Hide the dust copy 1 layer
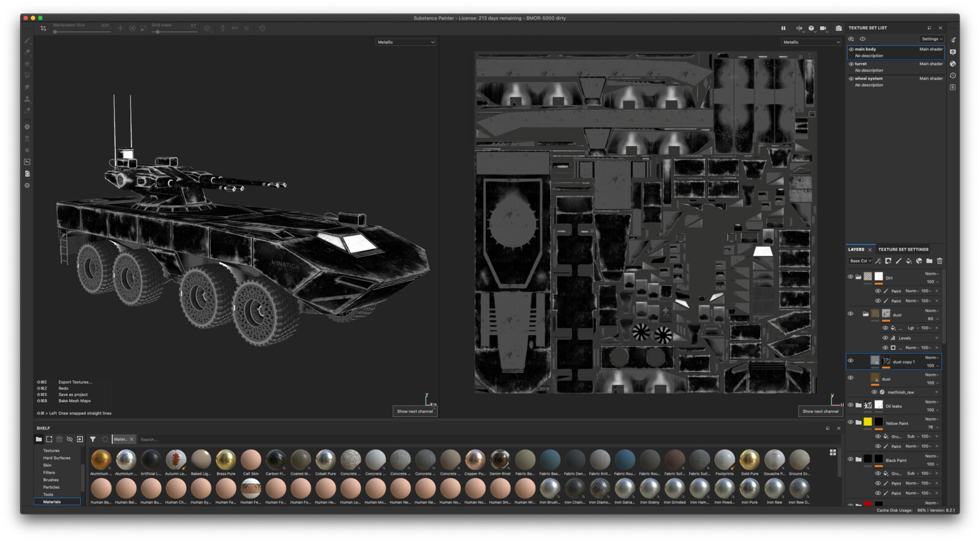980x541 pixels. [850, 360]
